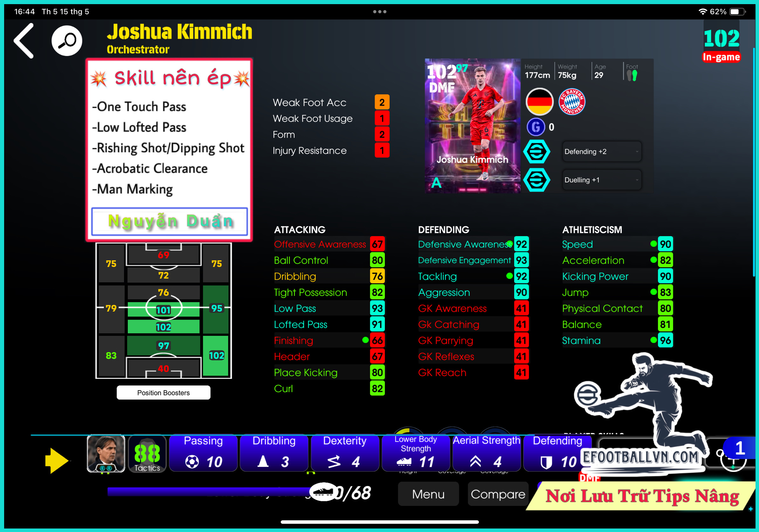The width and height of the screenshot is (759, 532).
Task: Tap the Acrobatic Clearance skill line
Action: (x=150, y=168)
